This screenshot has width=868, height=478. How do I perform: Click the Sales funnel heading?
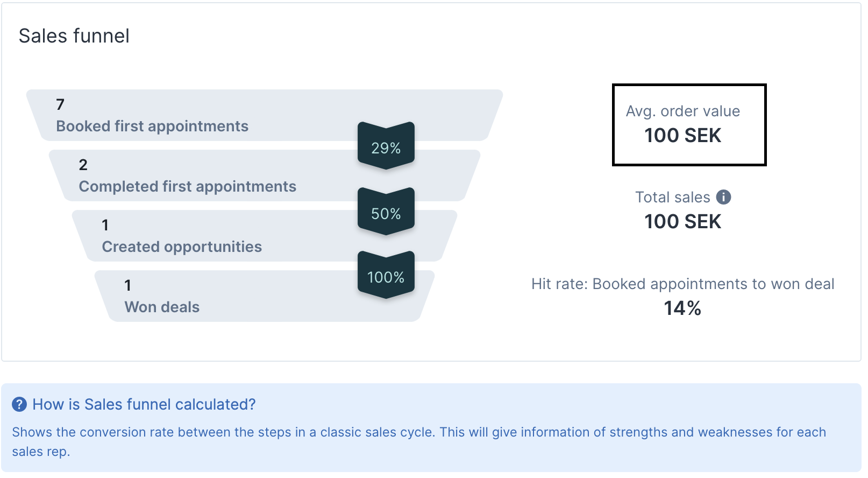(x=74, y=36)
